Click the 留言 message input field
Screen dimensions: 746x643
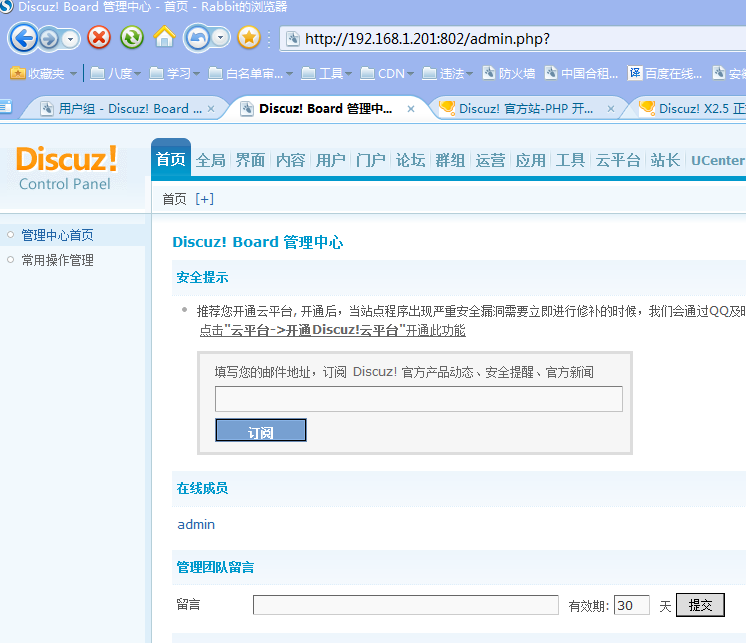(x=406, y=605)
